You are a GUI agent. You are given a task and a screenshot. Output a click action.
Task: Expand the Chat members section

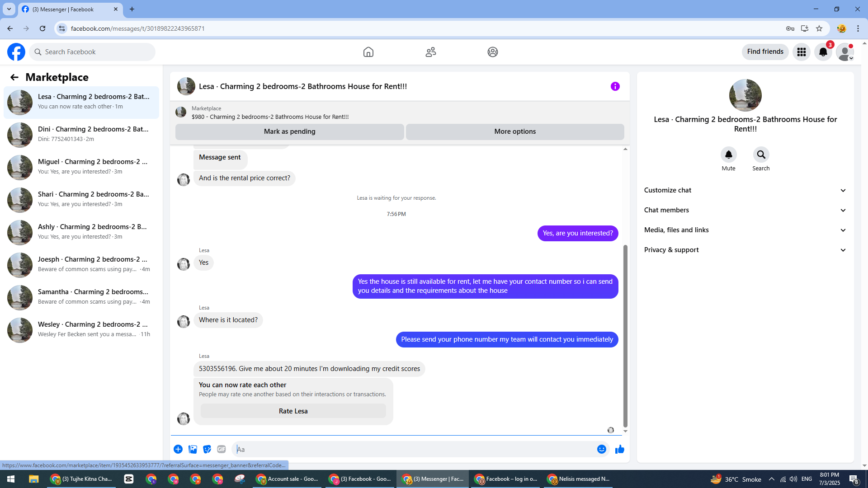click(x=745, y=210)
